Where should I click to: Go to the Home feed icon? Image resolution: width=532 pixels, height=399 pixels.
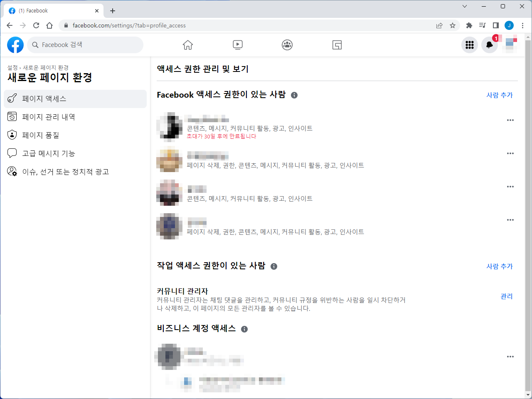[x=188, y=45]
